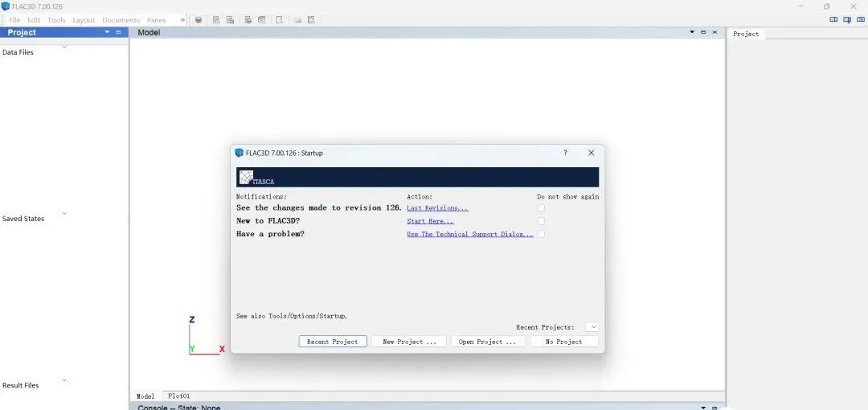Close the Model pane using its X
This screenshot has height=410, width=868.
pos(714,32)
